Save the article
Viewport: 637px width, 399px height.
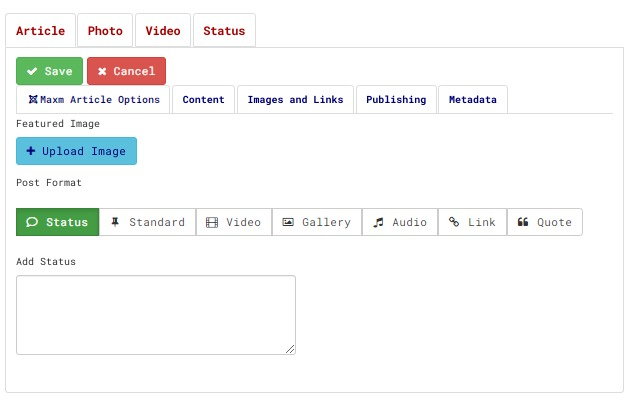click(50, 71)
